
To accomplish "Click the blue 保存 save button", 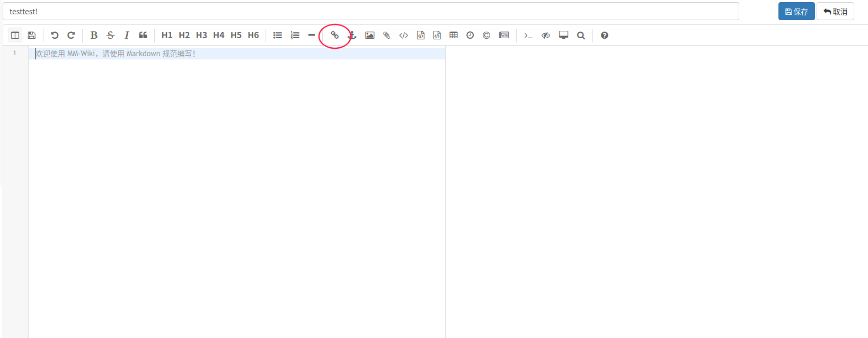I will pos(796,11).
